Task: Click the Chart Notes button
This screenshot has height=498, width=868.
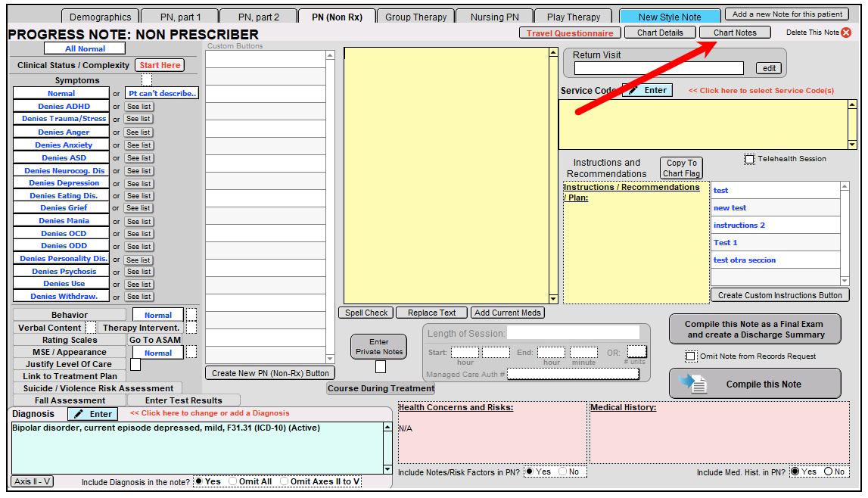Action: click(735, 32)
